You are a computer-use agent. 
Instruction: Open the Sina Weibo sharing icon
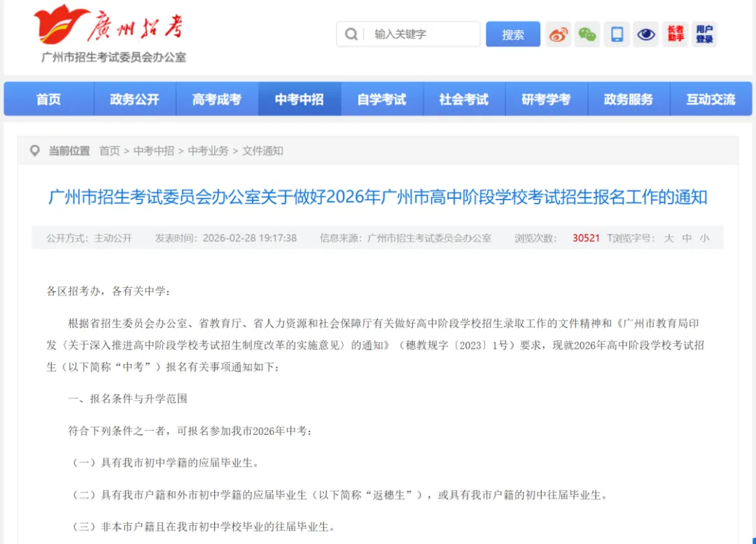pos(558,34)
